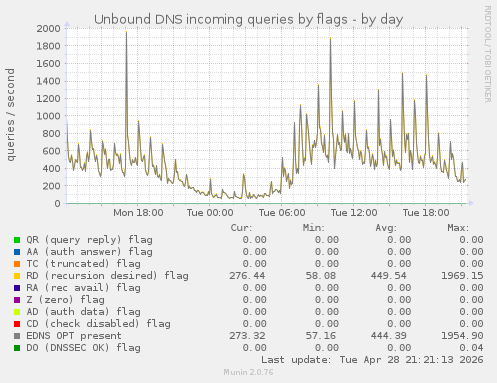The image size is (497, 383).
Task: Click the RD recursion desired yellow swatch
Action: pos(17,276)
